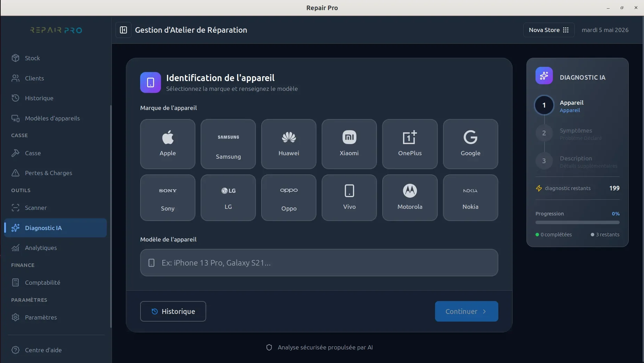
Task: Select the LG brand card
Action: click(x=228, y=198)
